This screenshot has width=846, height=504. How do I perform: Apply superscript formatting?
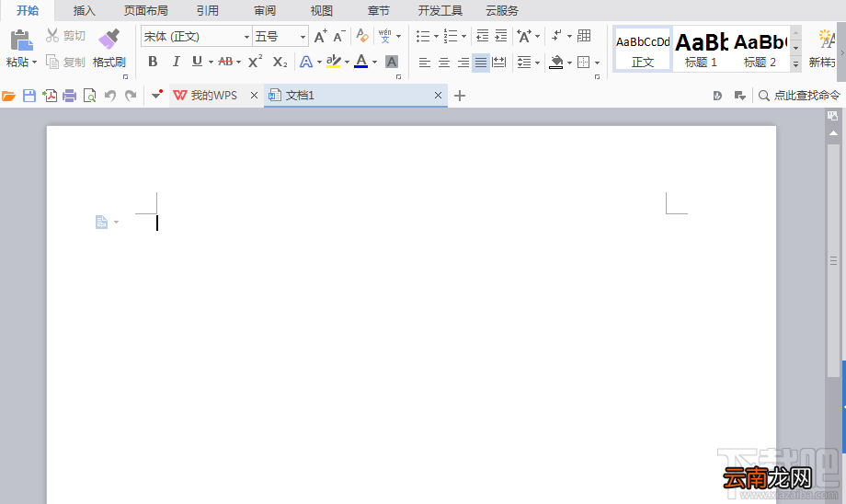pos(256,62)
